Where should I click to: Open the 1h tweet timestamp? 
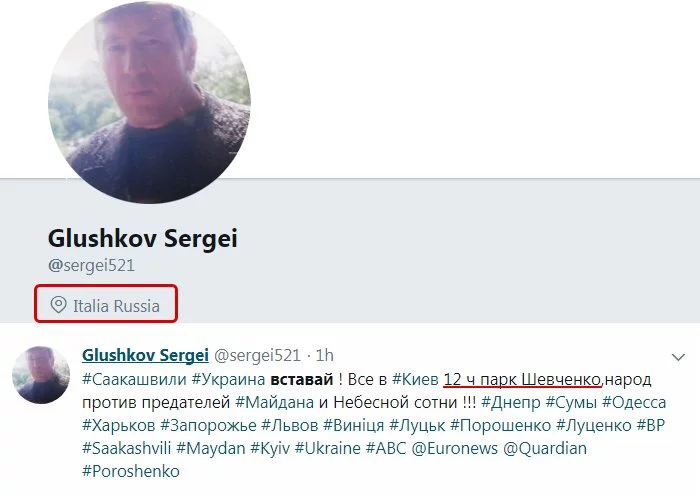325,355
